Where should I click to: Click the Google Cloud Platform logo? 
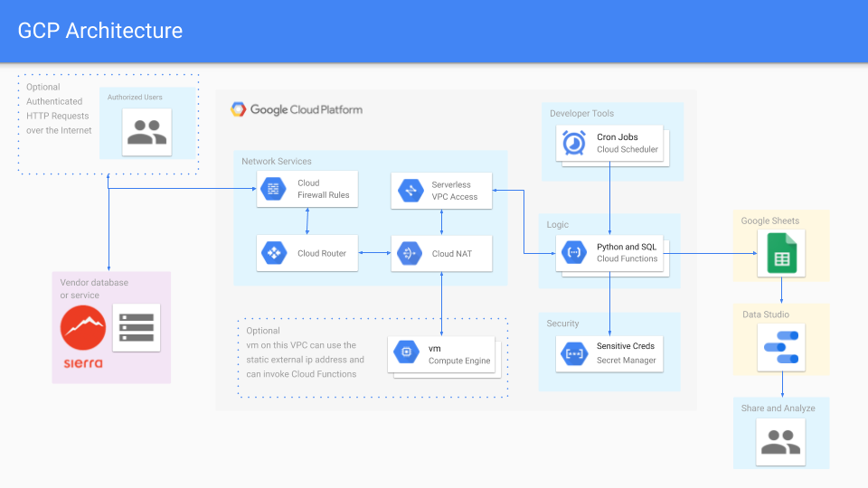click(x=297, y=109)
